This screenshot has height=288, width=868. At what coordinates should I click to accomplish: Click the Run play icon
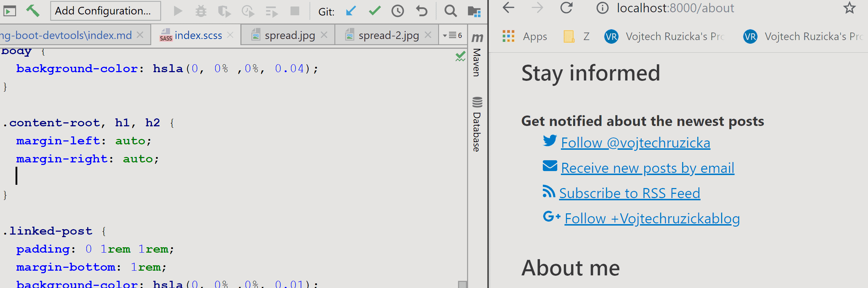coord(178,11)
